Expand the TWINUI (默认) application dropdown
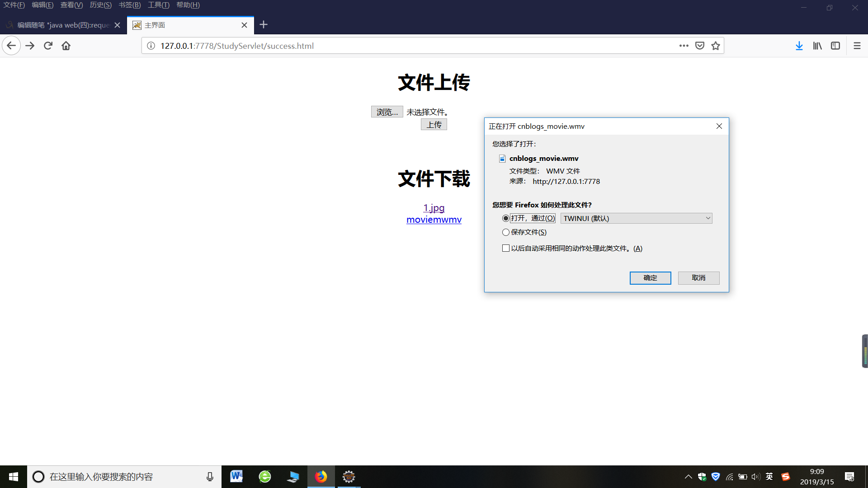 [636, 218]
